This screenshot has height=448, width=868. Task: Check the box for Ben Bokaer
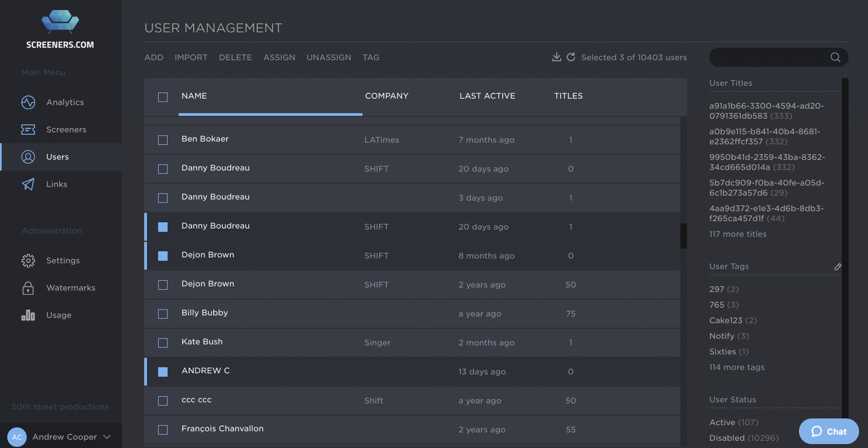click(x=163, y=140)
